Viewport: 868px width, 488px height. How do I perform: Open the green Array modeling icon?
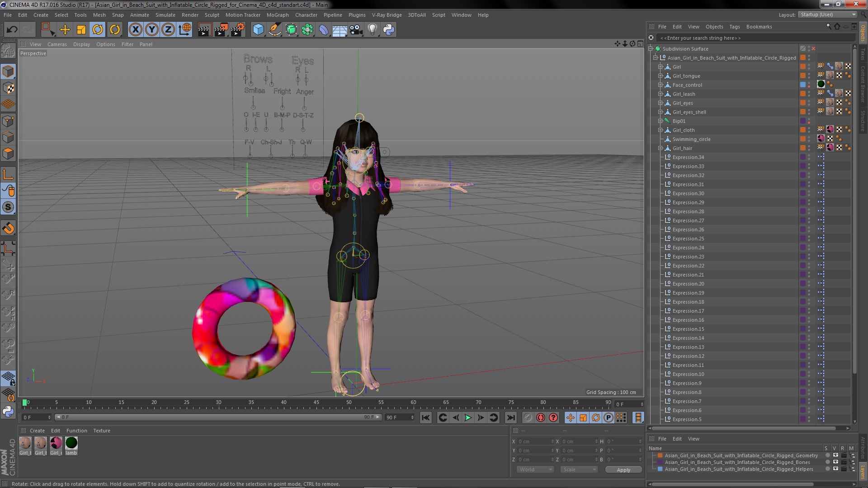click(x=307, y=30)
